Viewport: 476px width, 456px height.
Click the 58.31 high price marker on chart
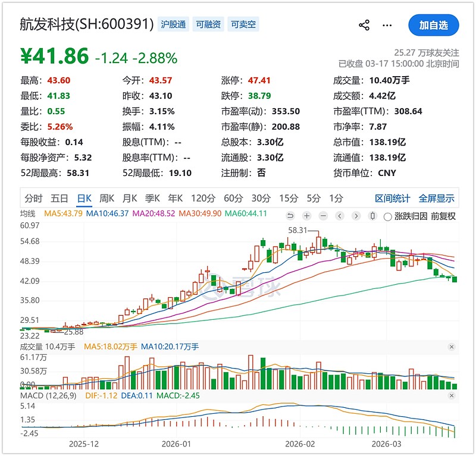coord(297,230)
